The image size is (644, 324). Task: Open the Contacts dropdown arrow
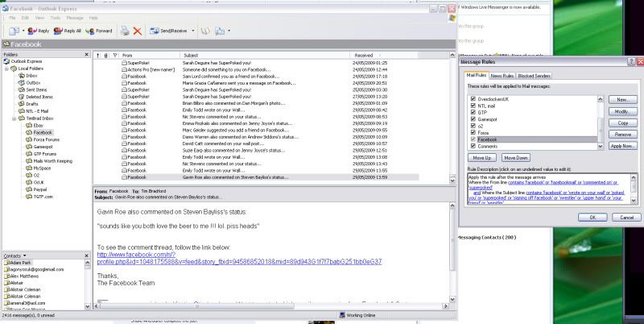(x=25, y=255)
